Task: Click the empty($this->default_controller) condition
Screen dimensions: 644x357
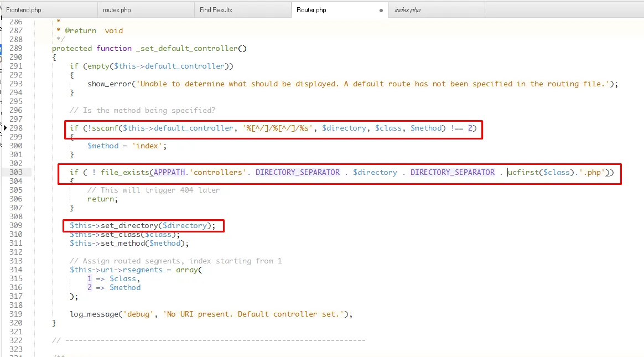Action: pos(158,66)
